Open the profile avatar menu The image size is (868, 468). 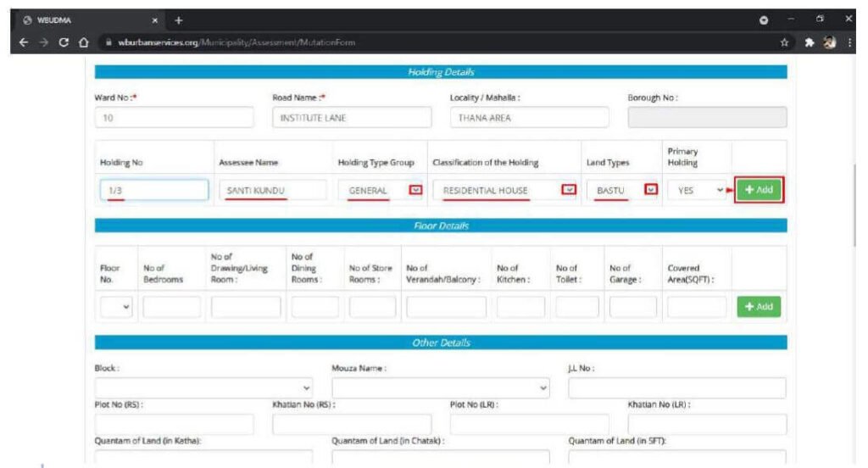point(829,42)
